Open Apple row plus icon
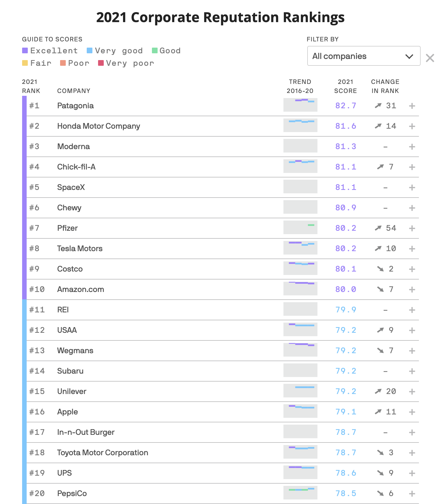This screenshot has width=445, height=504. click(x=412, y=412)
